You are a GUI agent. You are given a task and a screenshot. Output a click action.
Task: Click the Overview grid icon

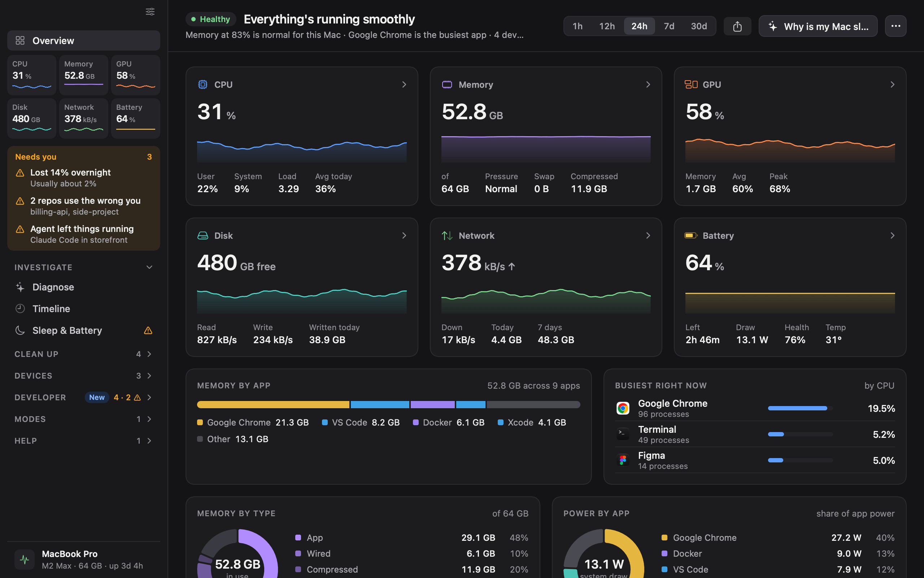coord(20,40)
